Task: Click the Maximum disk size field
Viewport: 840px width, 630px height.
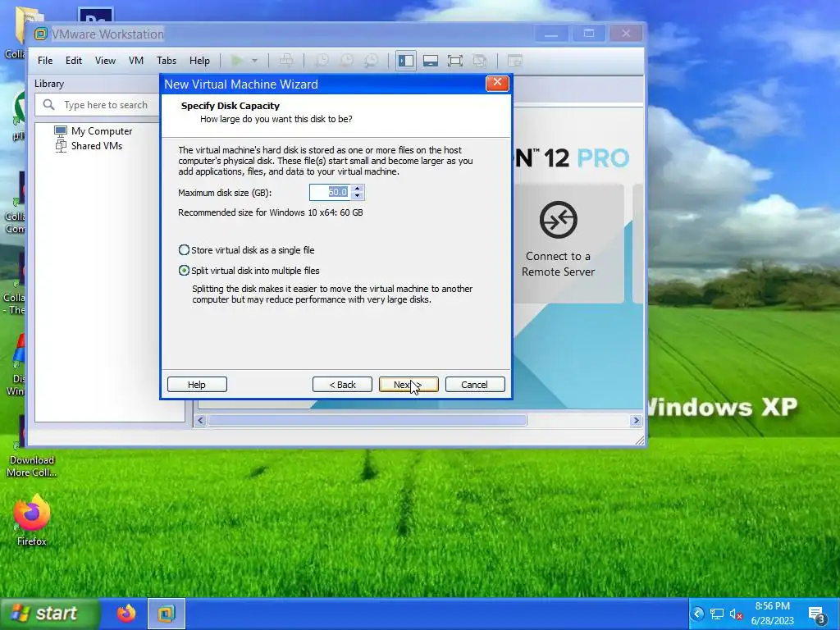Action: click(x=331, y=192)
